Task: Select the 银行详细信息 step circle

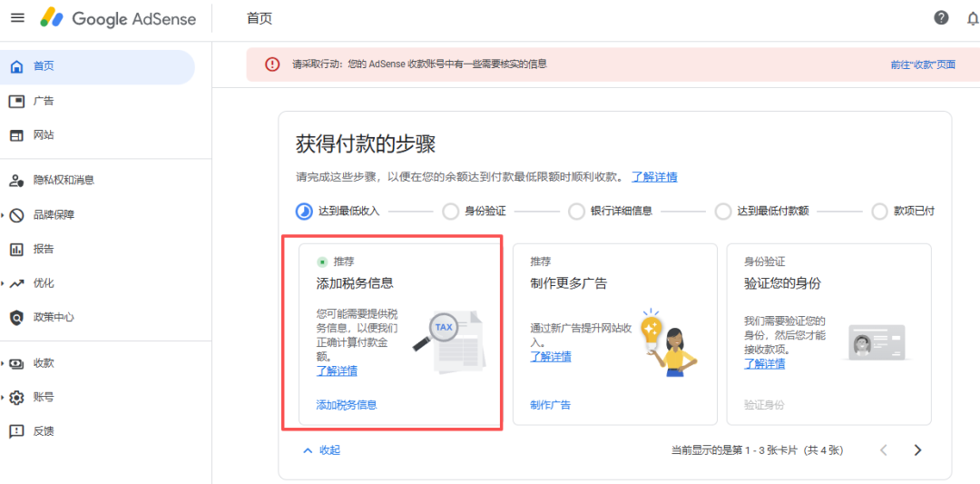Action: tap(576, 212)
